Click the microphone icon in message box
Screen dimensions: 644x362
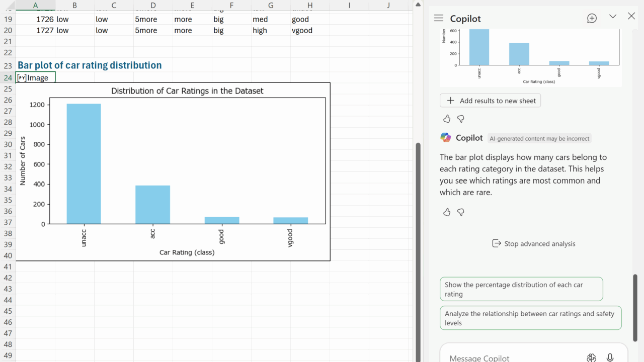(610, 357)
